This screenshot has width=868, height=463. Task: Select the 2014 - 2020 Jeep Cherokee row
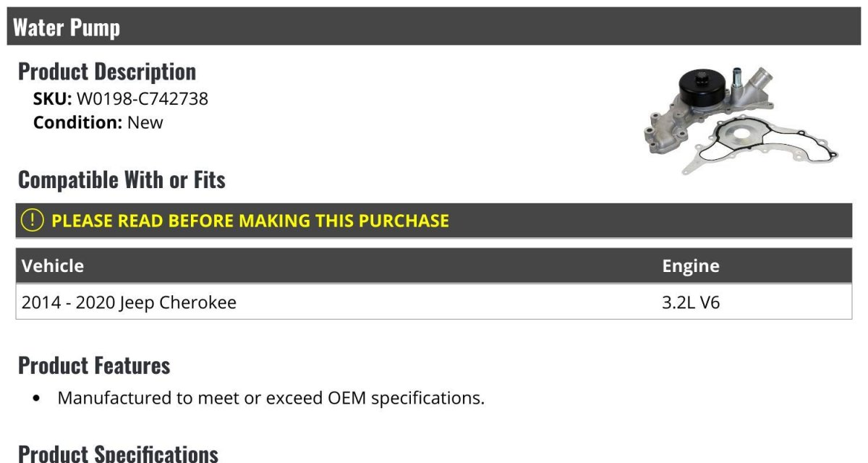pos(434,302)
